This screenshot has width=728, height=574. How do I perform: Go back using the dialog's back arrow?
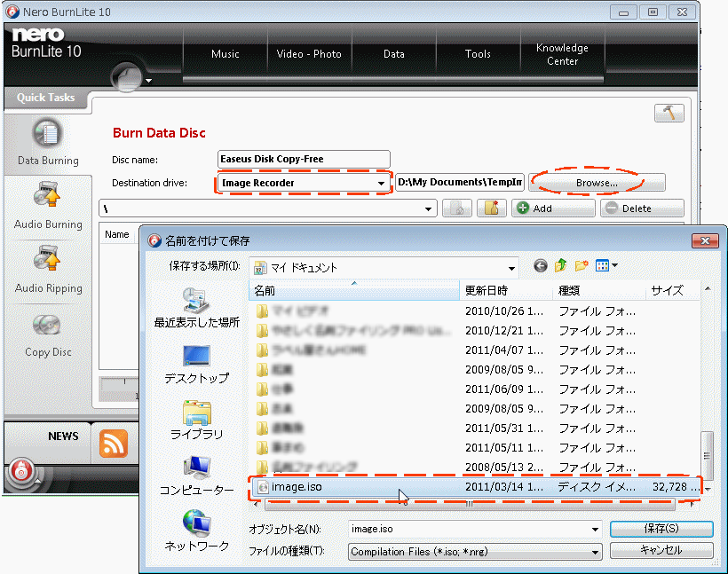click(541, 265)
